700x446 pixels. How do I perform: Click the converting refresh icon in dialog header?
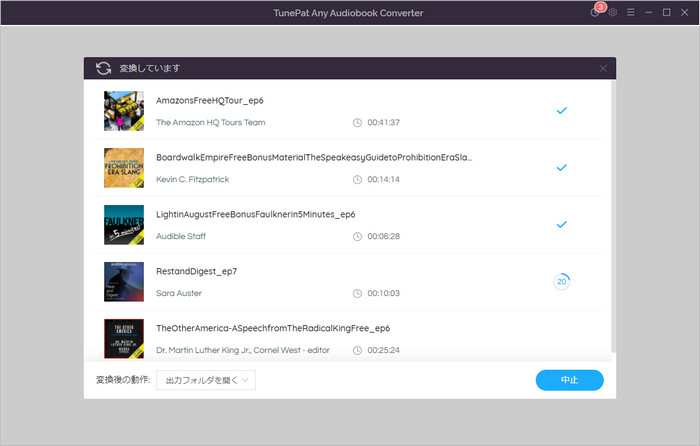(104, 68)
